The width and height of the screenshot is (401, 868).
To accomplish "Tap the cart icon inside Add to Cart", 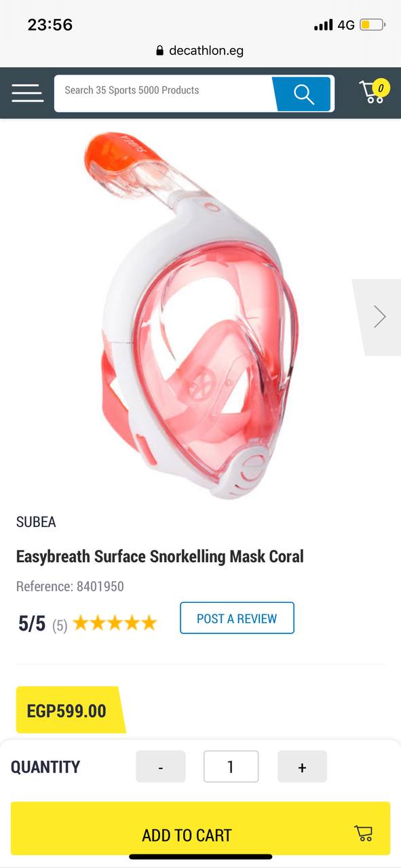I will pos(364,833).
